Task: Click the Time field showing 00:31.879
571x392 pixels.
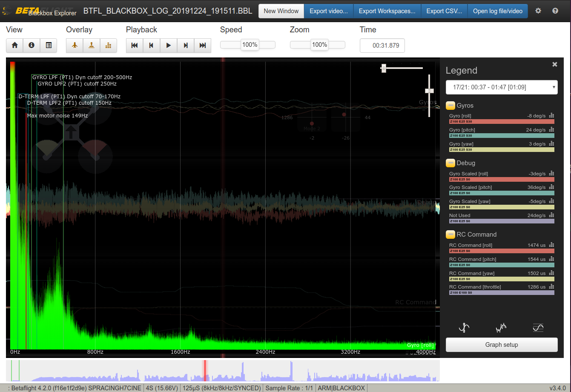Action: [382, 46]
